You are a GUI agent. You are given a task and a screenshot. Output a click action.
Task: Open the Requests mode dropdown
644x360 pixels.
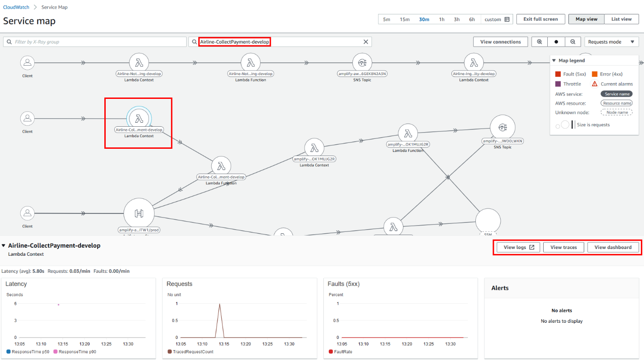point(612,41)
